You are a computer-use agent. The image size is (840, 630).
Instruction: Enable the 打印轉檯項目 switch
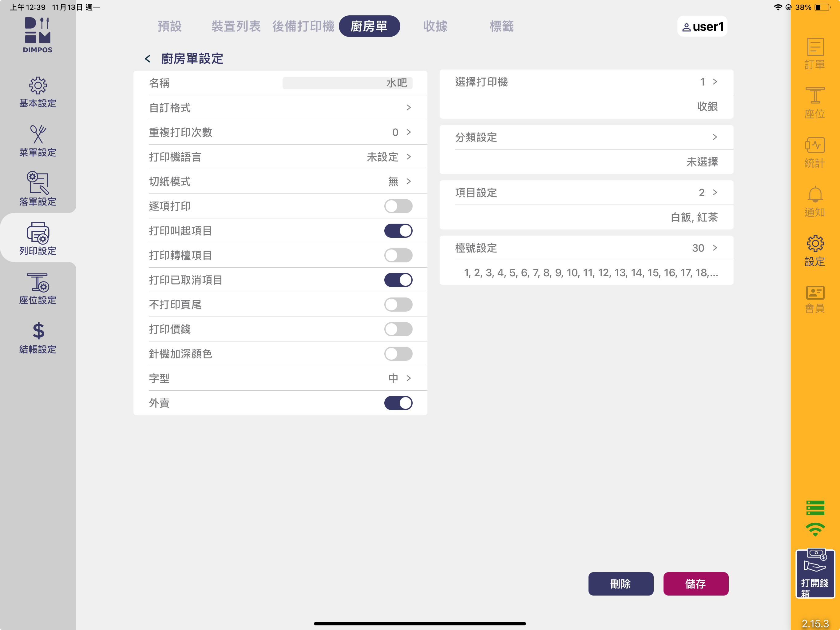398,255
